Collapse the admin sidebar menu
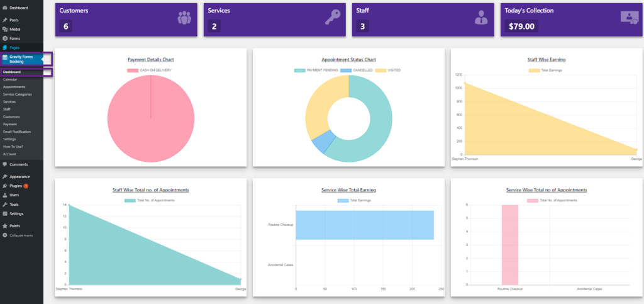644x304 pixels. click(x=20, y=235)
